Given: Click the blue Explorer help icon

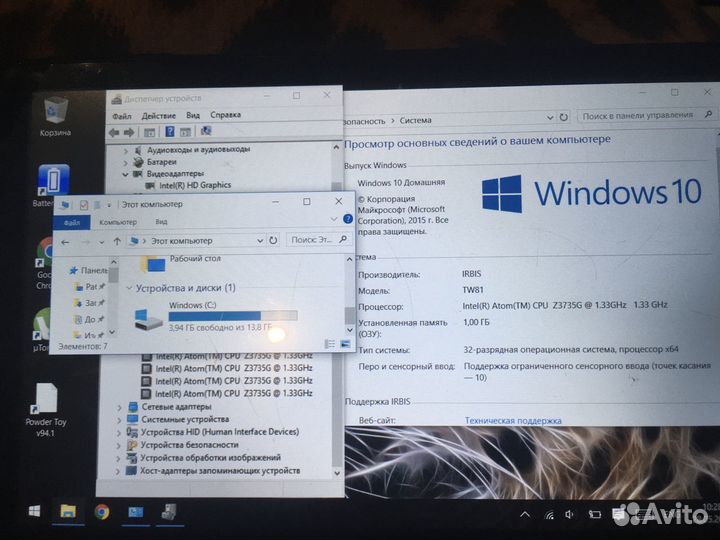Looking at the screenshot, I should [348, 219].
